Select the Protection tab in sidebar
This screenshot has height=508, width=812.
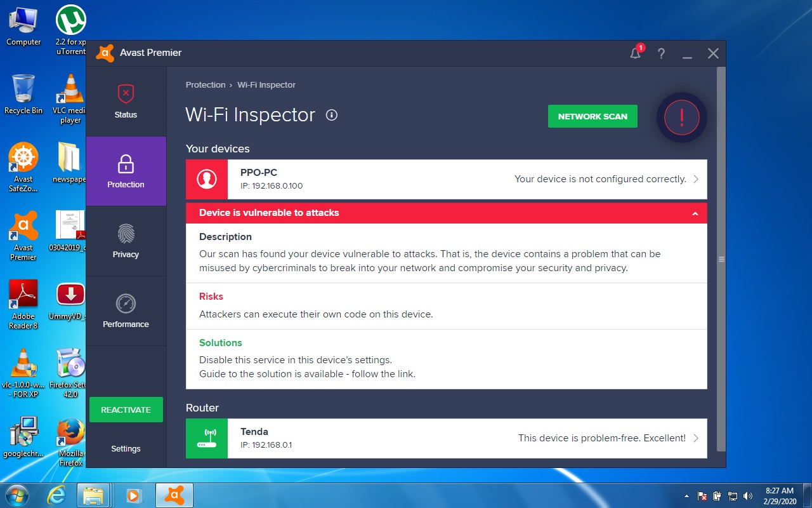(x=126, y=171)
